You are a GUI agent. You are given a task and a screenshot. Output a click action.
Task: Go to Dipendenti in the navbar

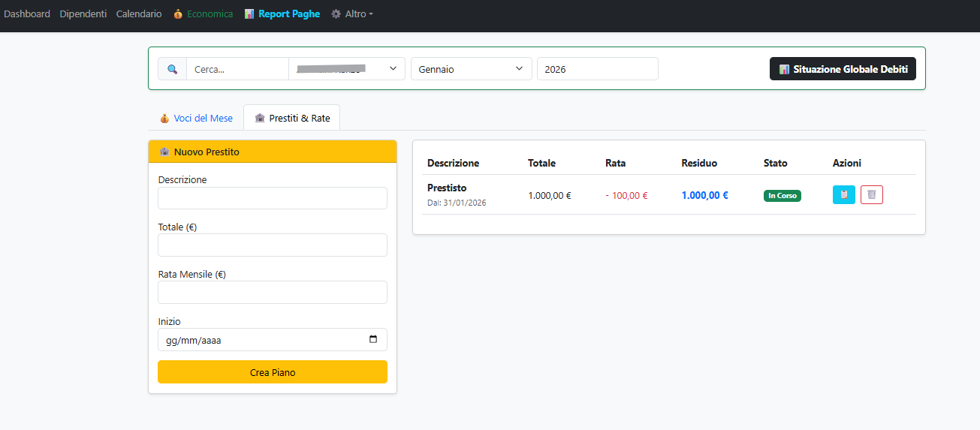83,14
